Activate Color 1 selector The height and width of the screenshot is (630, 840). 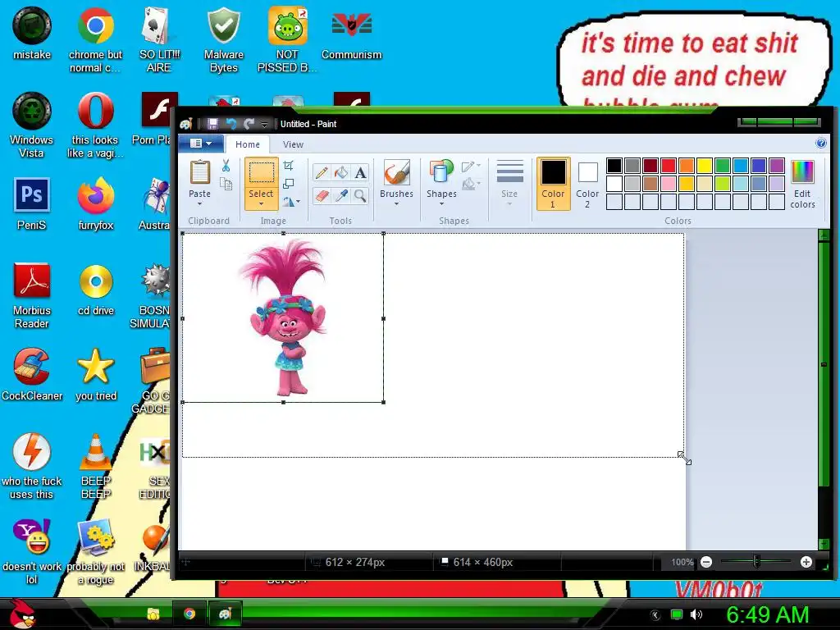[553, 184]
